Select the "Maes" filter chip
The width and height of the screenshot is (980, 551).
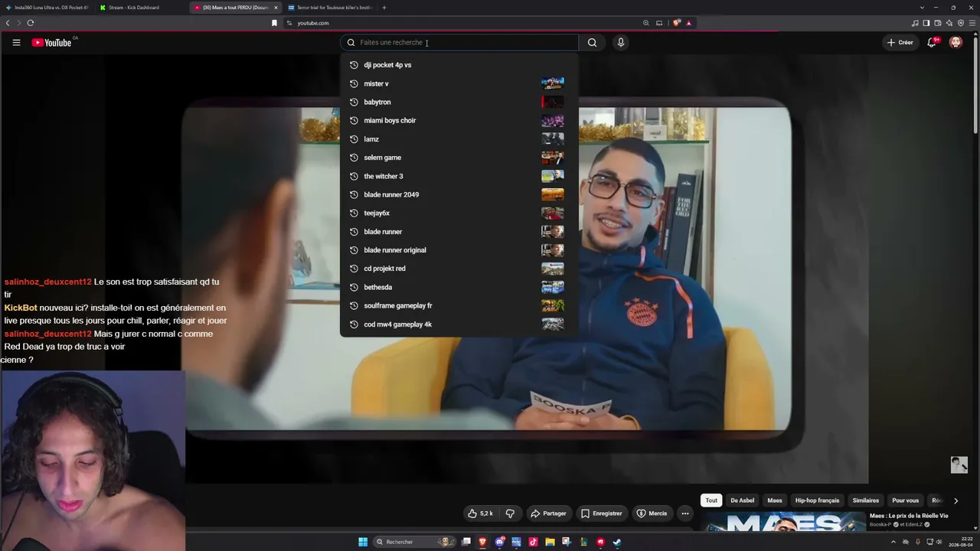[x=775, y=500]
